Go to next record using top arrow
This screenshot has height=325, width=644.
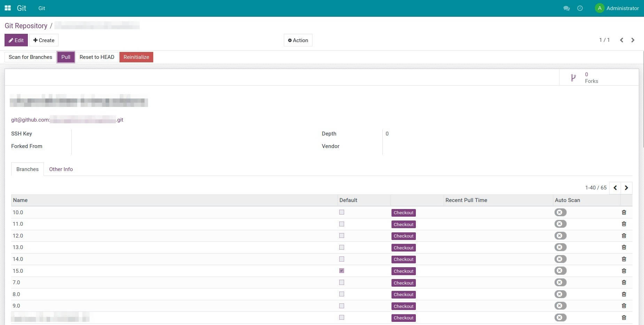tap(633, 40)
